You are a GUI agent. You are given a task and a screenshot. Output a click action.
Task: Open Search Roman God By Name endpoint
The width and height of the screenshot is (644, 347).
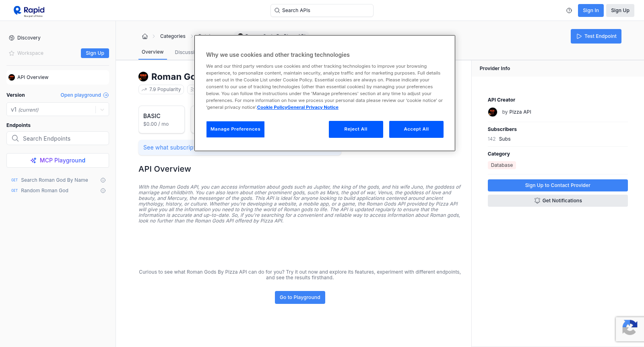[x=54, y=180]
